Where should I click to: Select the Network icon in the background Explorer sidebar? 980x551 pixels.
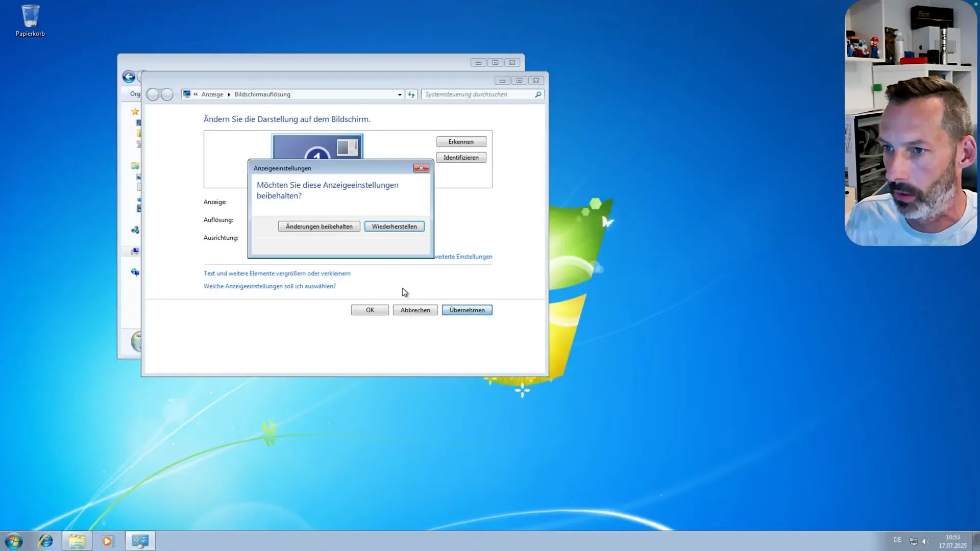(x=135, y=272)
